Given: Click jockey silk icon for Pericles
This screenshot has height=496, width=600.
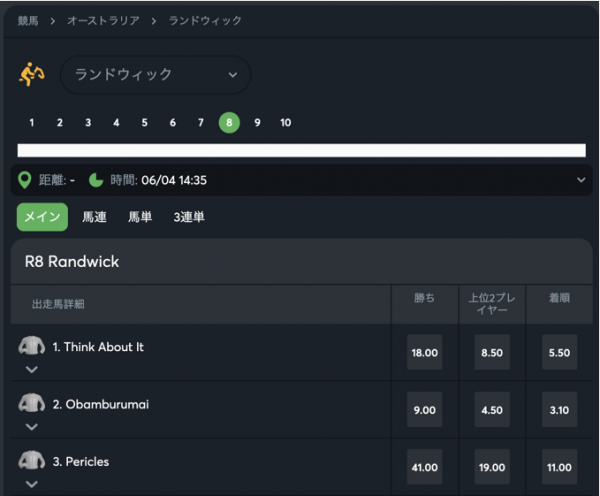Looking at the screenshot, I should point(32,460).
